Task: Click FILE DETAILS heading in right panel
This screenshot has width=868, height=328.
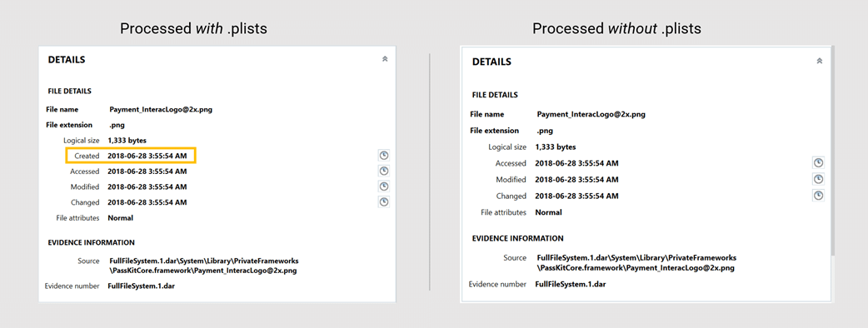Action: pos(495,95)
